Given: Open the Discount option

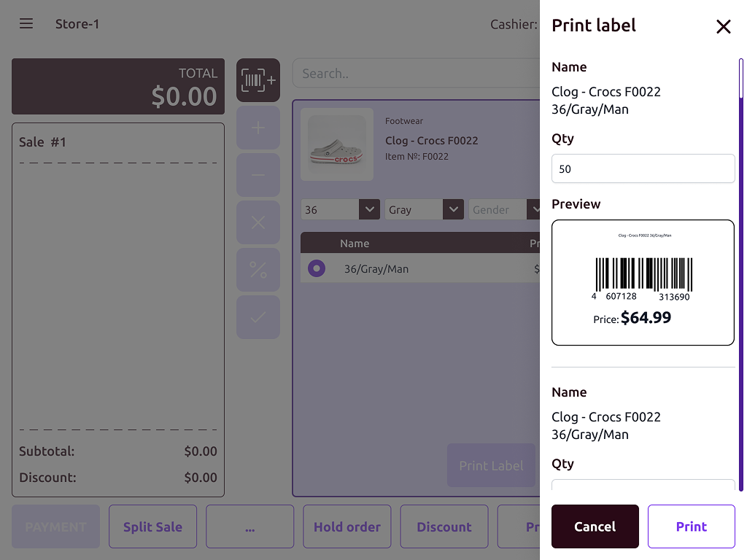Looking at the screenshot, I should tap(444, 526).
